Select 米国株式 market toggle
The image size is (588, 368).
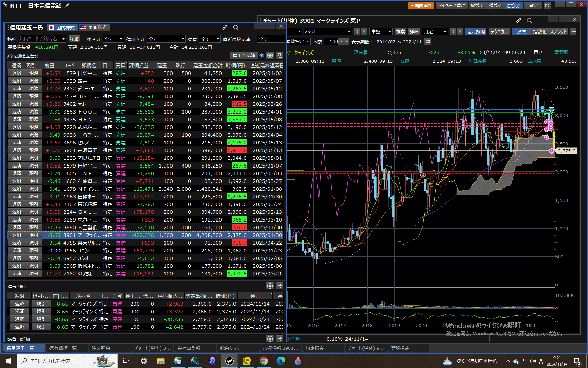94,27
